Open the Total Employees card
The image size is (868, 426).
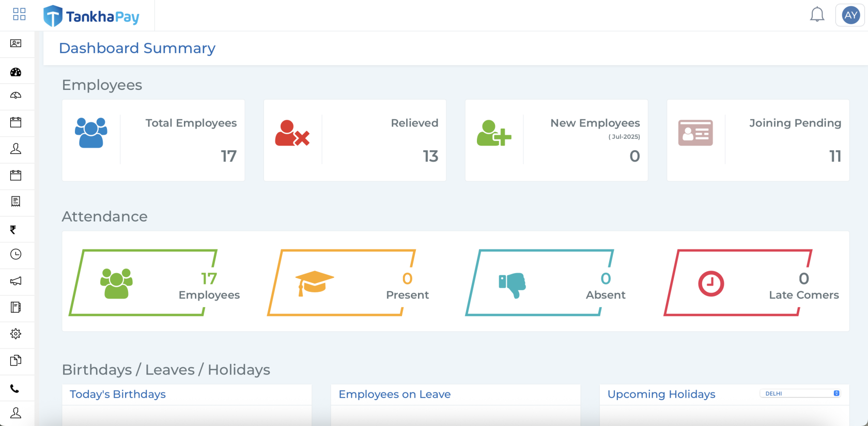[153, 140]
